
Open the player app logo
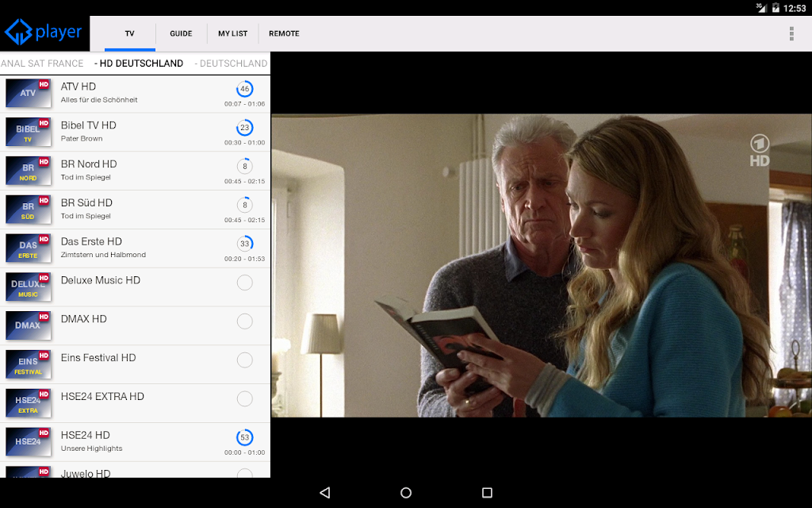(44, 32)
